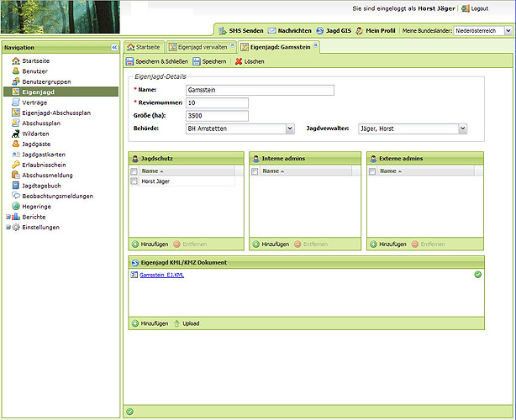Sort Jagdschutz list by Name column
516x420 pixels.
187,171
